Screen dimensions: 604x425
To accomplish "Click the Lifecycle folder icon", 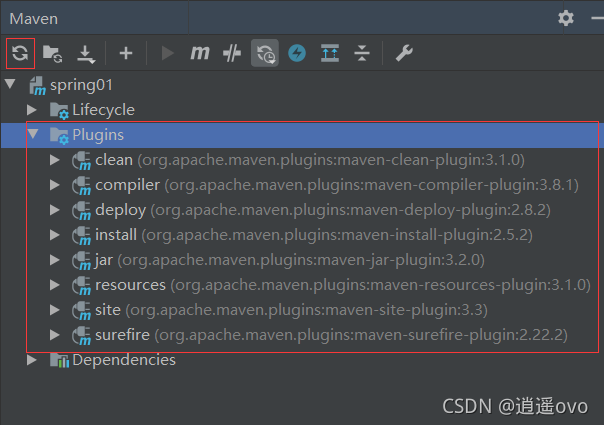I will [59, 111].
